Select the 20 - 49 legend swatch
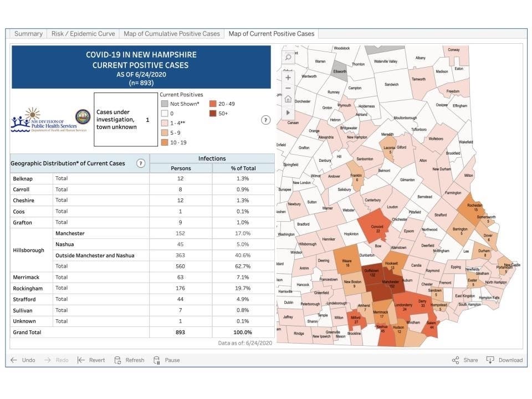Viewport: 532px width, 399px height. click(x=214, y=104)
